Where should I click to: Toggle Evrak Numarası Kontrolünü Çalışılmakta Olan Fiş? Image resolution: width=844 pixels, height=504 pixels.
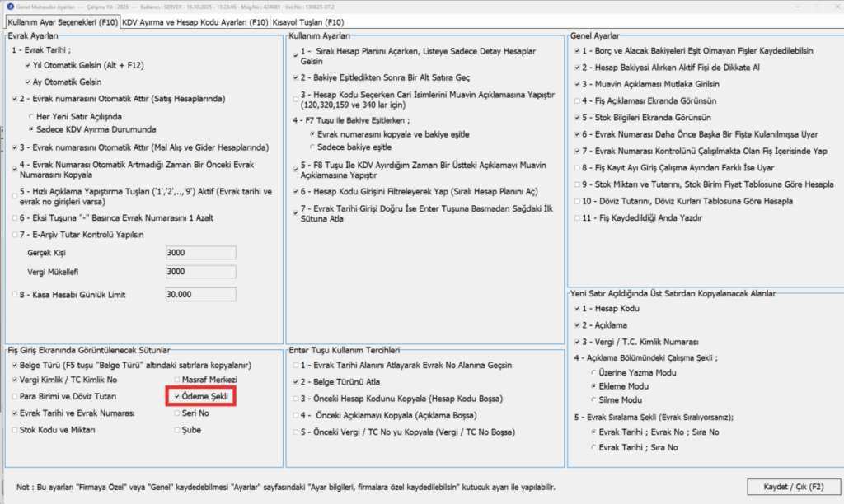(577, 151)
